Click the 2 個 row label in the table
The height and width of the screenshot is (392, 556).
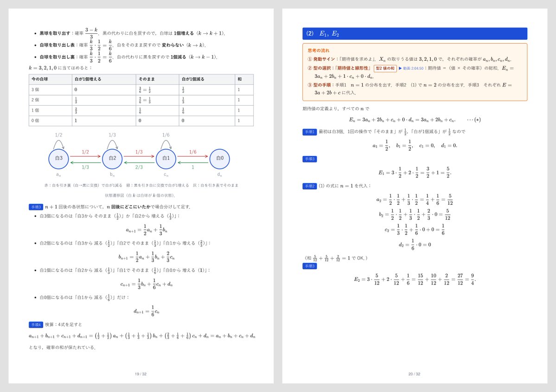point(35,100)
